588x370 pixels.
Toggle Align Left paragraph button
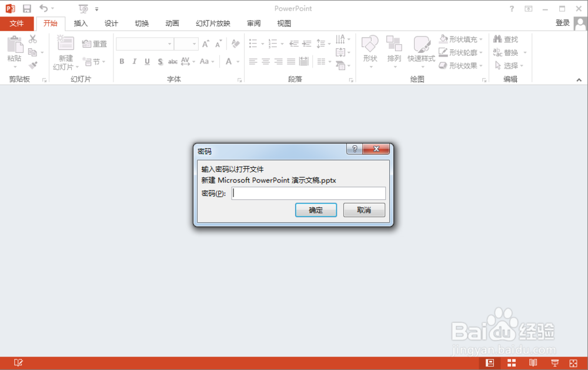click(x=253, y=62)
